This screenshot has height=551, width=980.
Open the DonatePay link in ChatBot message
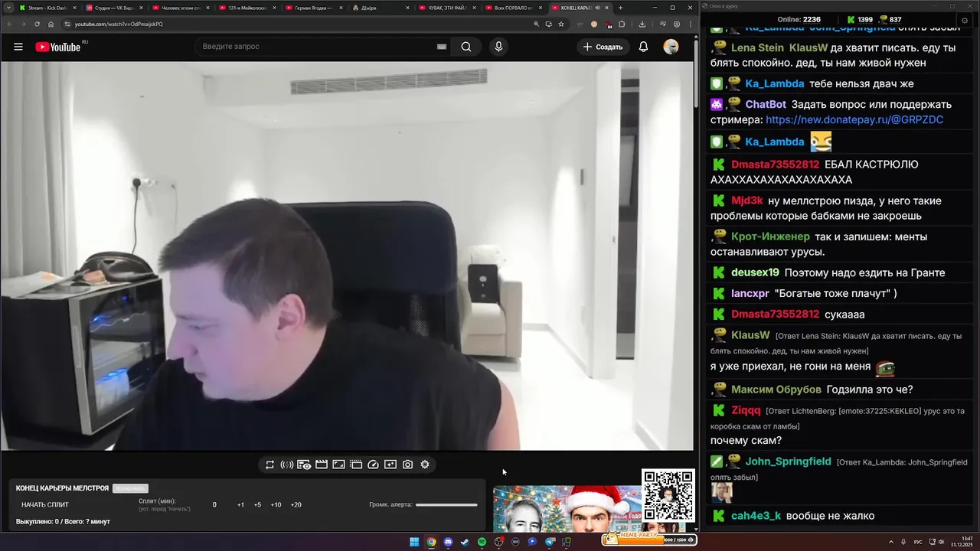(854, 120)
